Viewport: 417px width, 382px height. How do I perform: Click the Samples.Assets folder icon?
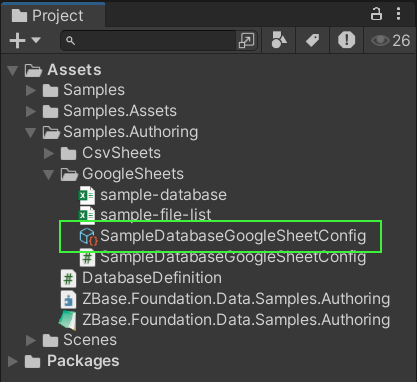(51, 111)
